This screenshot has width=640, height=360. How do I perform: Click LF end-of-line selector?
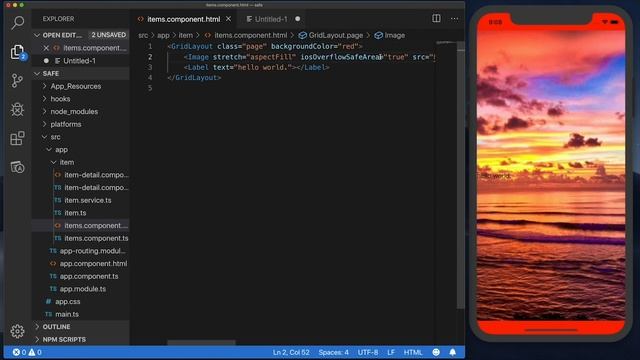[391, 352]
